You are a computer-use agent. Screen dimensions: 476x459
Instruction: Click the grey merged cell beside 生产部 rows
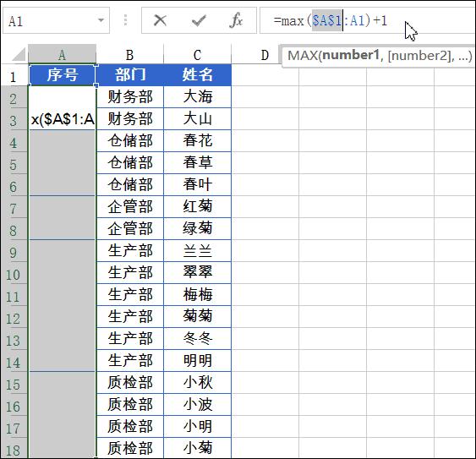click(63, 305)
